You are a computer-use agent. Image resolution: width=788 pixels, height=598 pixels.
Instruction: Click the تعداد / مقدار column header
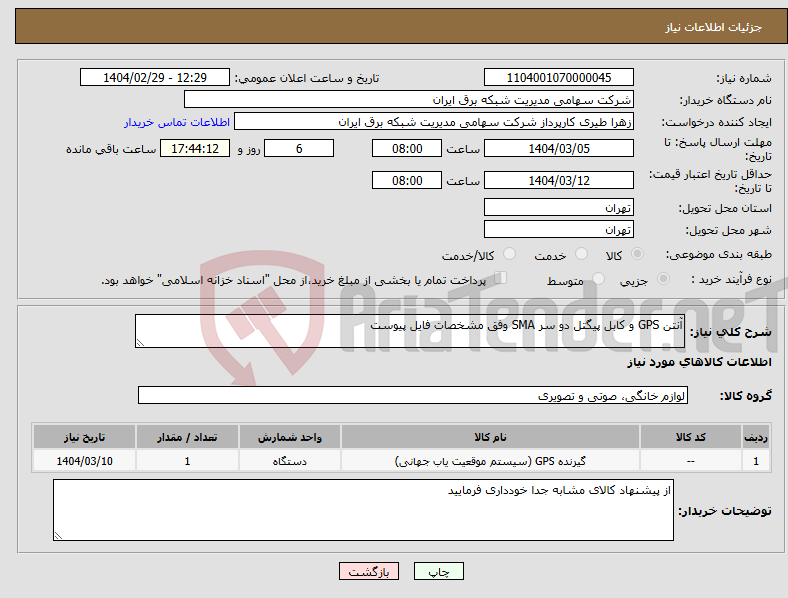187,437
